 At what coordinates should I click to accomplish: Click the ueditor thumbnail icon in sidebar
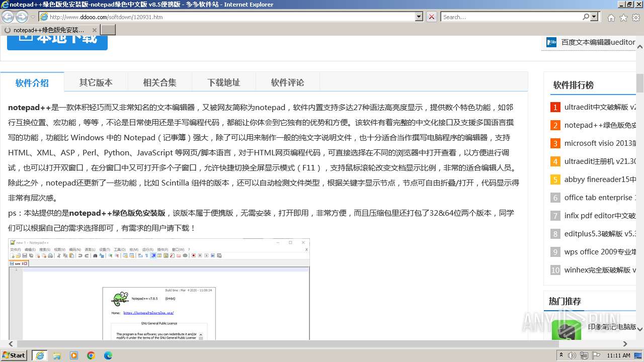click(551, 42)
